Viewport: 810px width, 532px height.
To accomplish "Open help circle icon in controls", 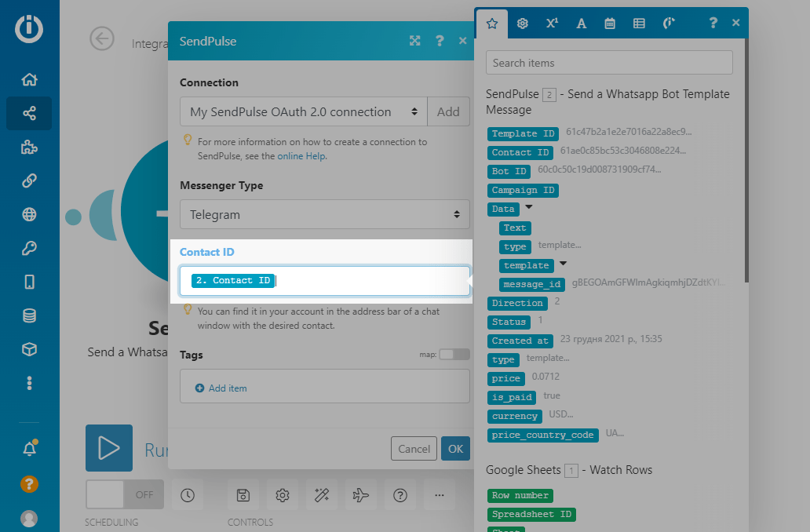I will coord(400,495).
